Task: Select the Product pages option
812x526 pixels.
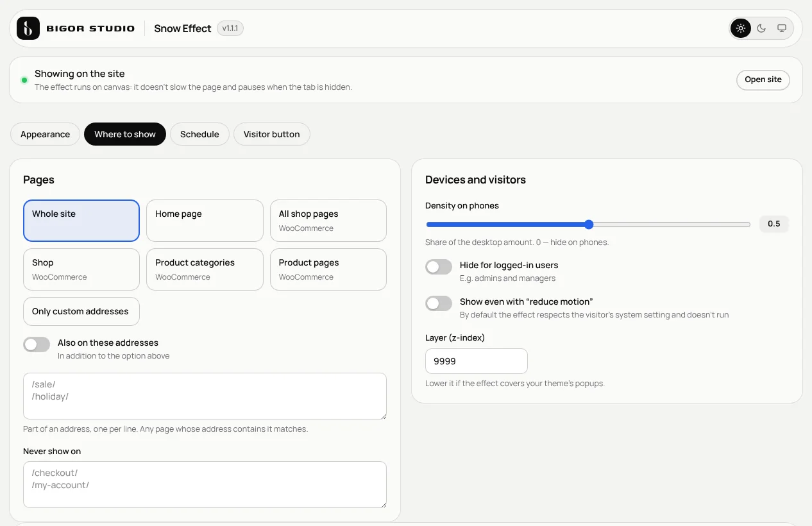Action: pos(328,269)
